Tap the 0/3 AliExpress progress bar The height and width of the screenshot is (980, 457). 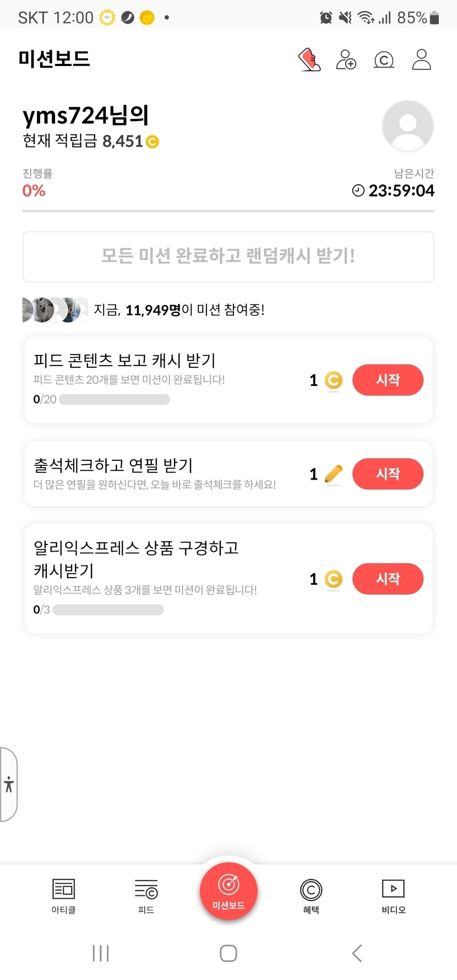pyautogui.click(x=108, y=609)
